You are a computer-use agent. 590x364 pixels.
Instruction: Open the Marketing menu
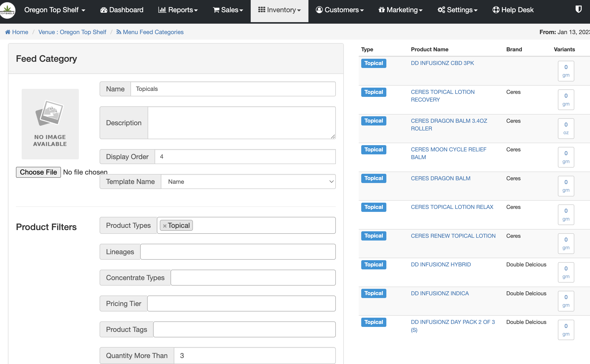[400, 10]
